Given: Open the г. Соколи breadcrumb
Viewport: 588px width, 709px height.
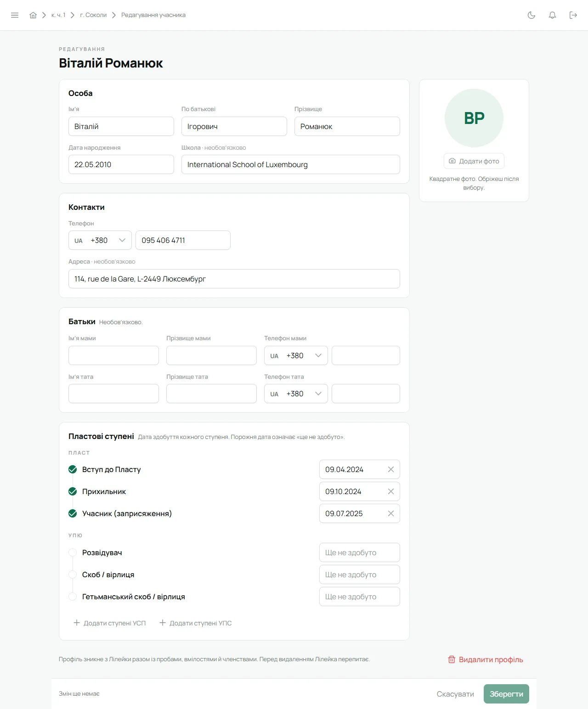Looking at the screenshot, I should [x=93, y=15].
